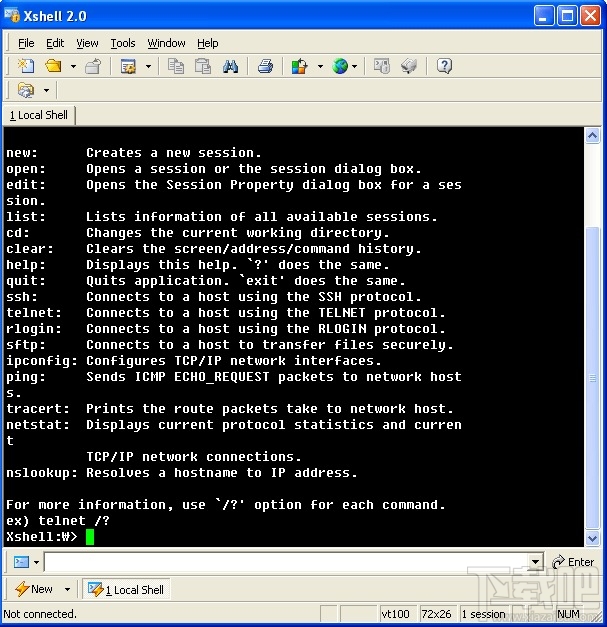Click the color scheme toolbar icon
Screen dimensions: 607x627
pyautogui.click(x=300, y=66)
